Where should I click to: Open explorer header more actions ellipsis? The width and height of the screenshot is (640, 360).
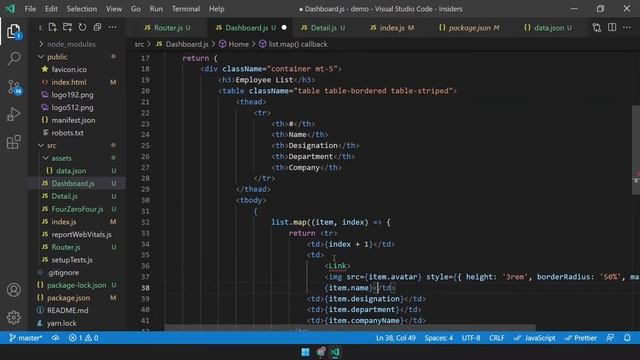click(x=112, y=27)
